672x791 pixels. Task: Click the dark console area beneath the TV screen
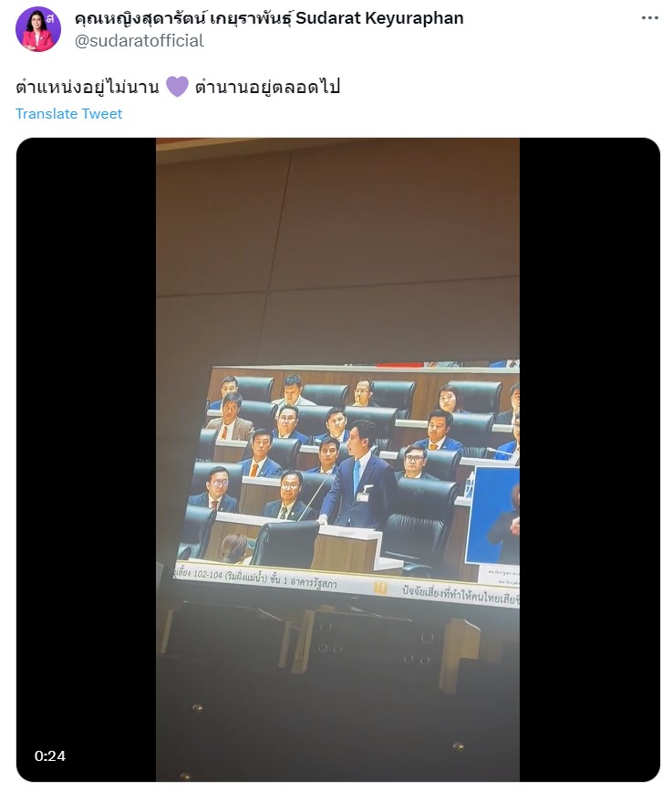click(337, 692)
